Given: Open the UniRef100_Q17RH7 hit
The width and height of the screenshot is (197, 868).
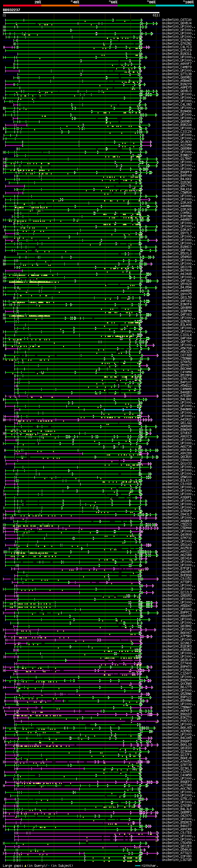Looking at the screenshot, I should click(x=177, y=159).
